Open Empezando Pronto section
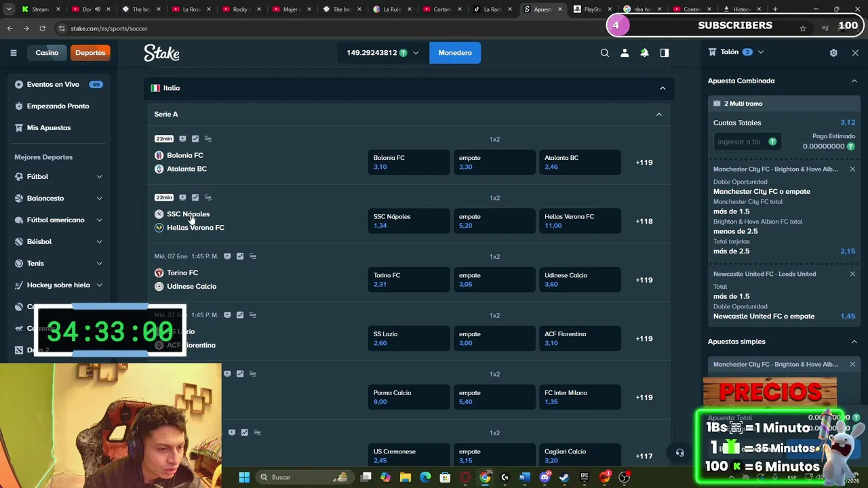The image size is (868, 488). [58, 106]
